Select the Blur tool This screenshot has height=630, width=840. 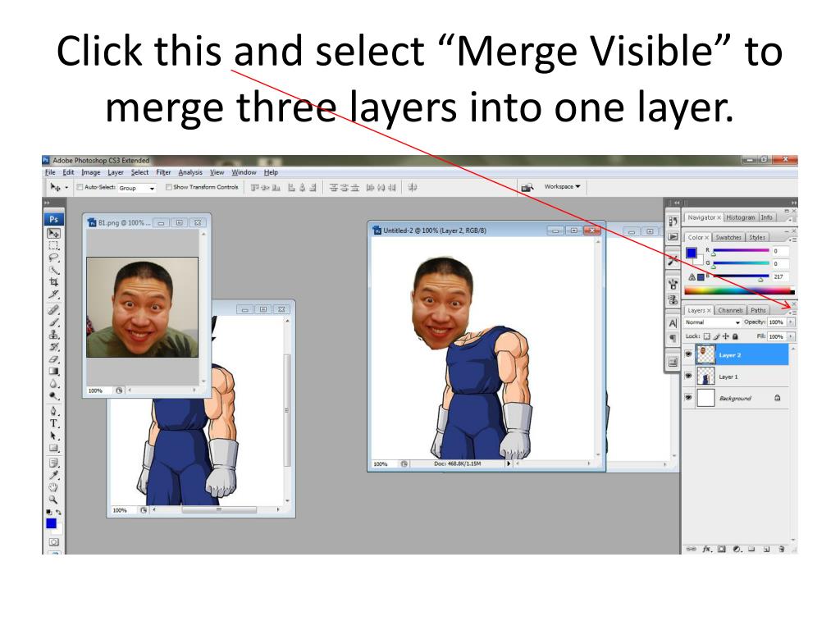(53, 384)
